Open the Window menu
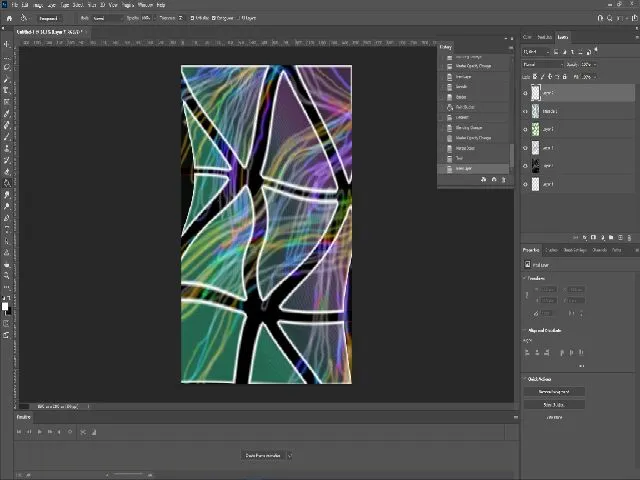The height and width of the screenshot is (480, 640). pyautogui.click(x=145, y=5)
